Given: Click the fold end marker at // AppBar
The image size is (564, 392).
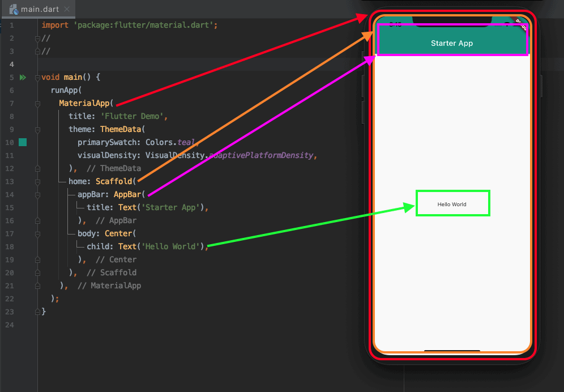Looking at the screenshot, I should coord(37,221).
